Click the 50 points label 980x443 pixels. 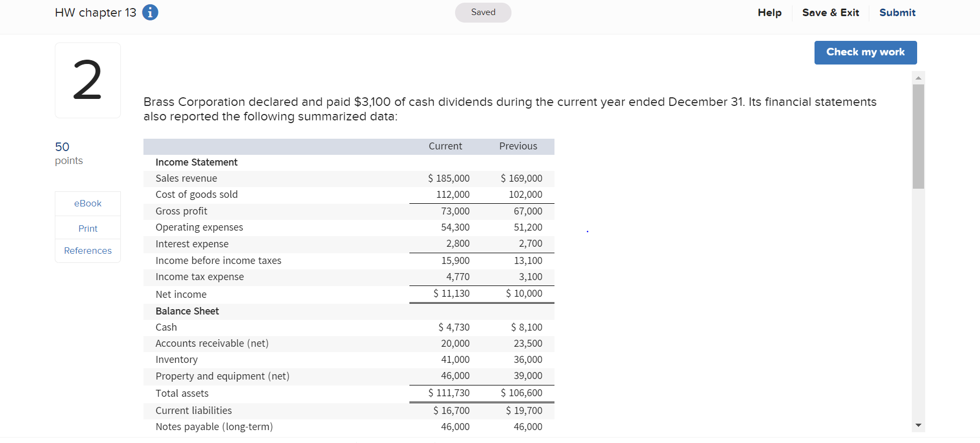(69, 153)
